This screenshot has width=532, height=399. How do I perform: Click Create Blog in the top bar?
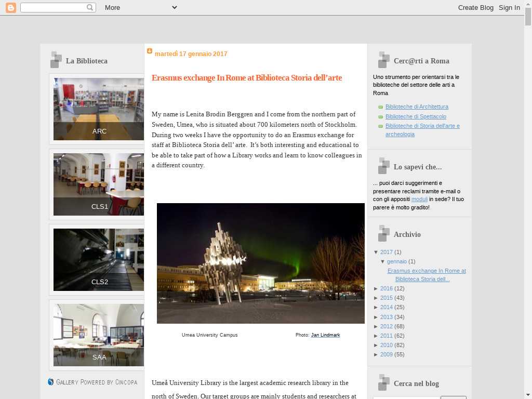pos(475,7)
